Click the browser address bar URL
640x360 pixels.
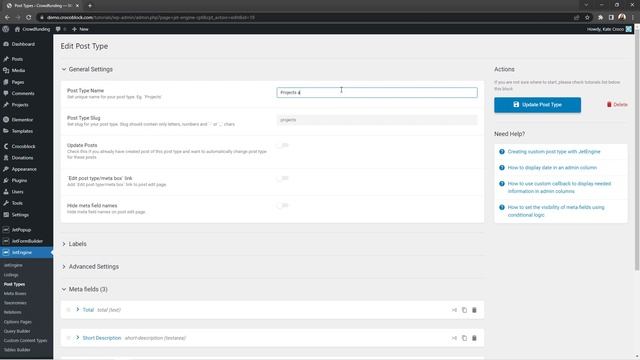151,18
